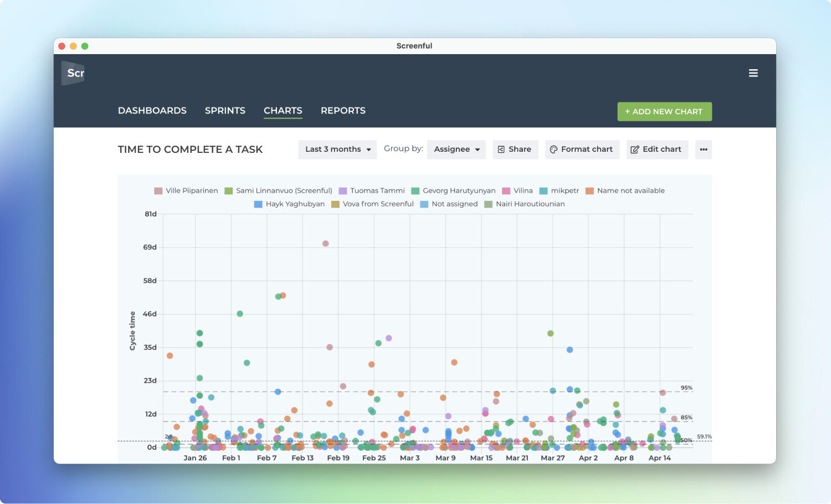Screen dimensions: 831x504
Task: Click the 95% percentile label
Action: 686,388
